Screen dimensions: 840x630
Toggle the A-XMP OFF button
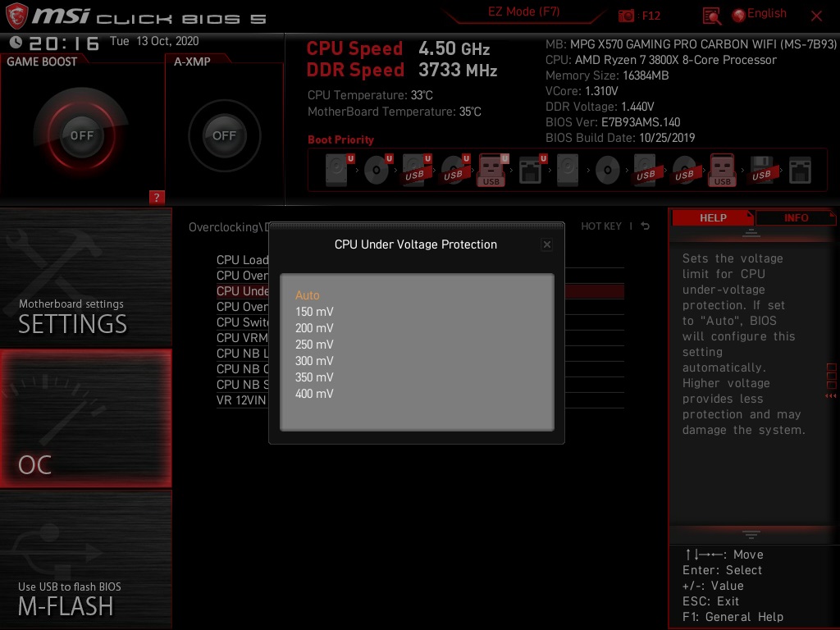click(x=224, y=135)
